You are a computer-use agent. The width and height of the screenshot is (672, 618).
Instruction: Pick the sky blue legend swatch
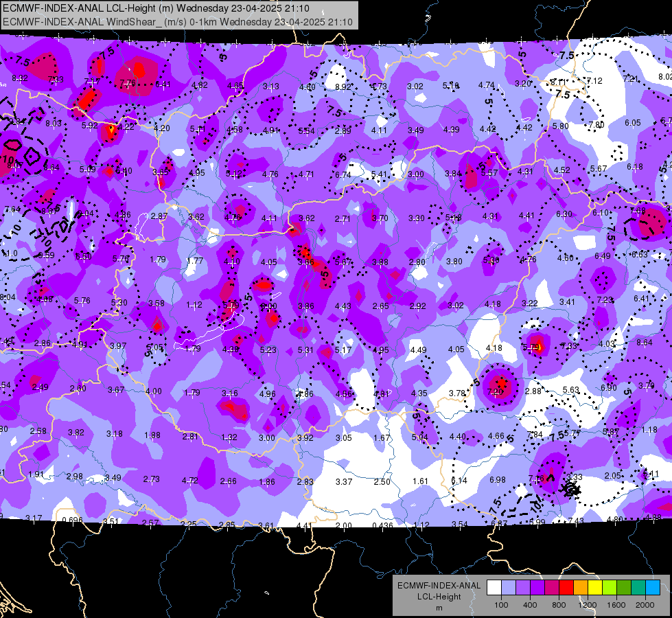coord(653,588)
